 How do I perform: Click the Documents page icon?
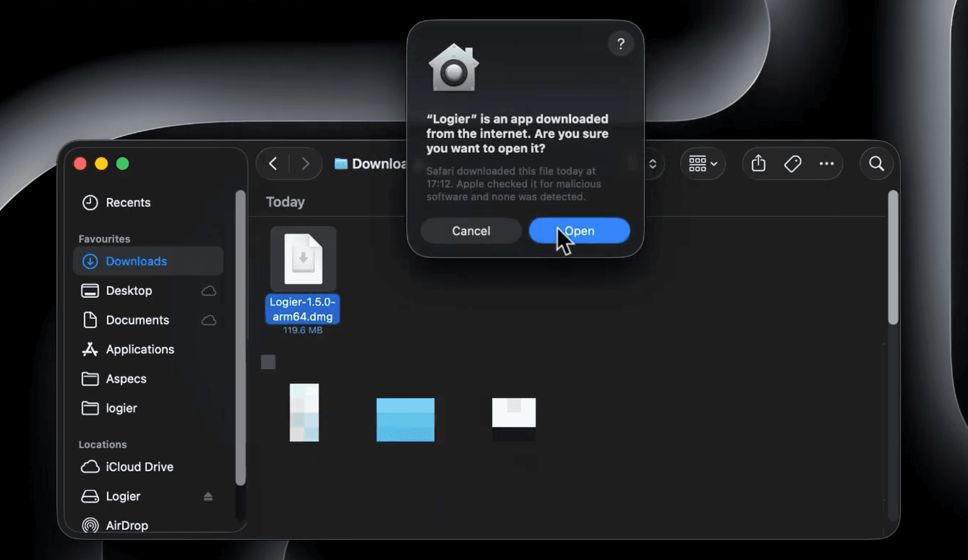point(90,320)
